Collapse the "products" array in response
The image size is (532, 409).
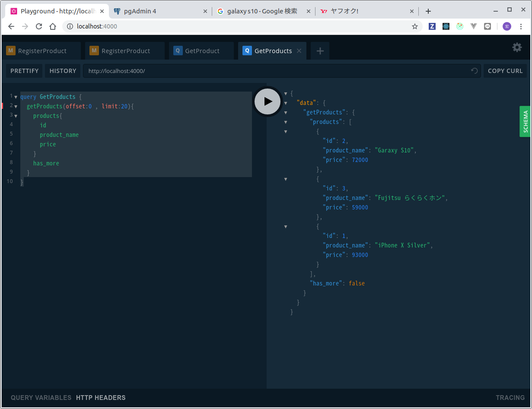(286, 122)
